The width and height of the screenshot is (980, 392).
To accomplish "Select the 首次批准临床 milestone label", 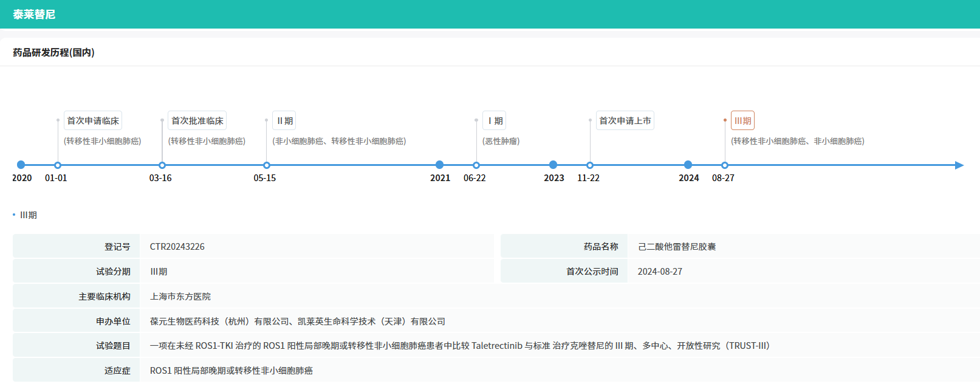I will (197, 121).
